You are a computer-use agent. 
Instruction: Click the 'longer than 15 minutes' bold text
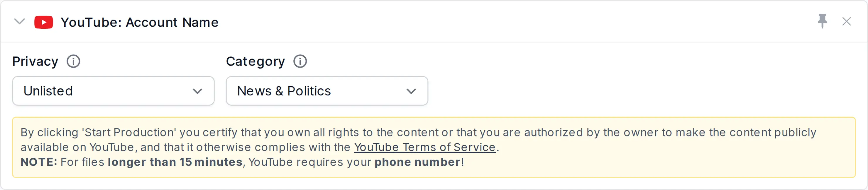[x=175, y=162]
